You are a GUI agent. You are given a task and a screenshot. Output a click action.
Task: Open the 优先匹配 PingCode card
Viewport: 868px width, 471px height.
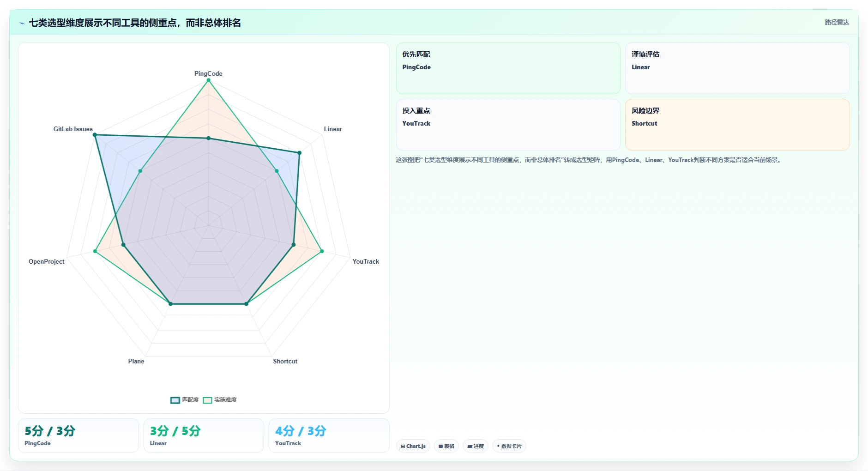pos(508,68)
